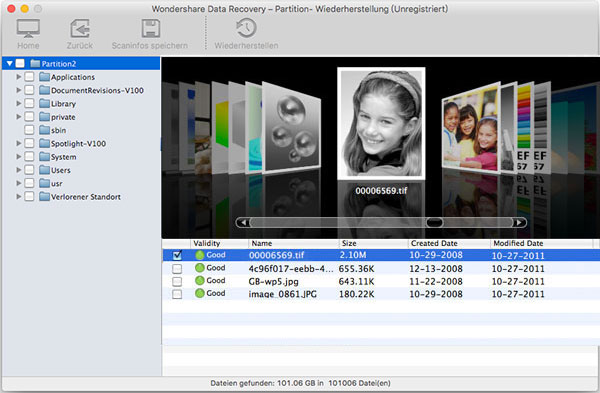
Task: Click the cover flow left scroll arrow
Action: (243, 222)
